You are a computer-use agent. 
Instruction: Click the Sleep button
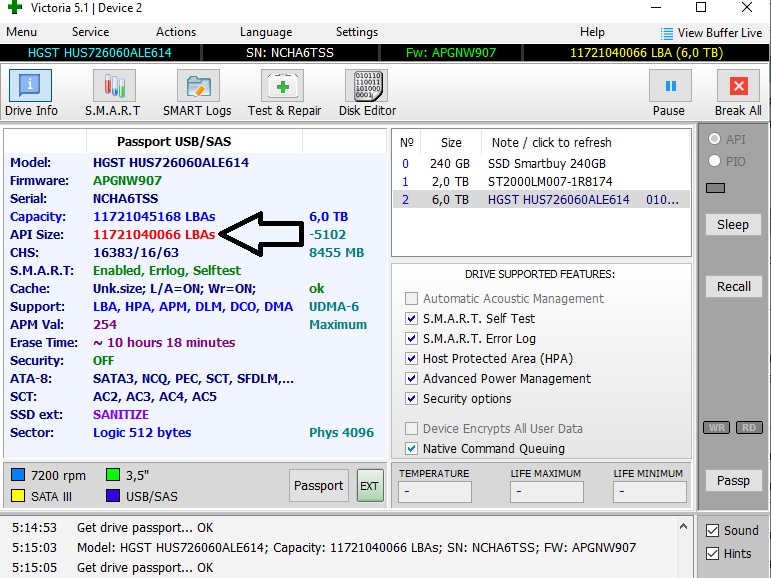point(733,225)
